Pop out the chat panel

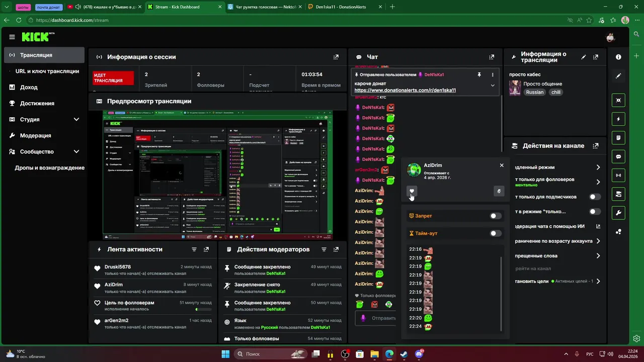[492, 57]
